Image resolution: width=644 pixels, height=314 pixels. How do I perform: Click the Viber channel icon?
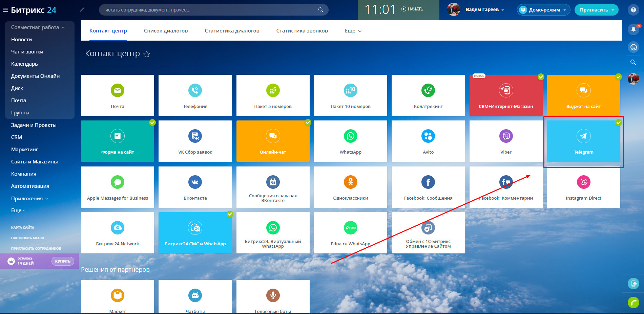pyautogui.click(x=506, y=136)
